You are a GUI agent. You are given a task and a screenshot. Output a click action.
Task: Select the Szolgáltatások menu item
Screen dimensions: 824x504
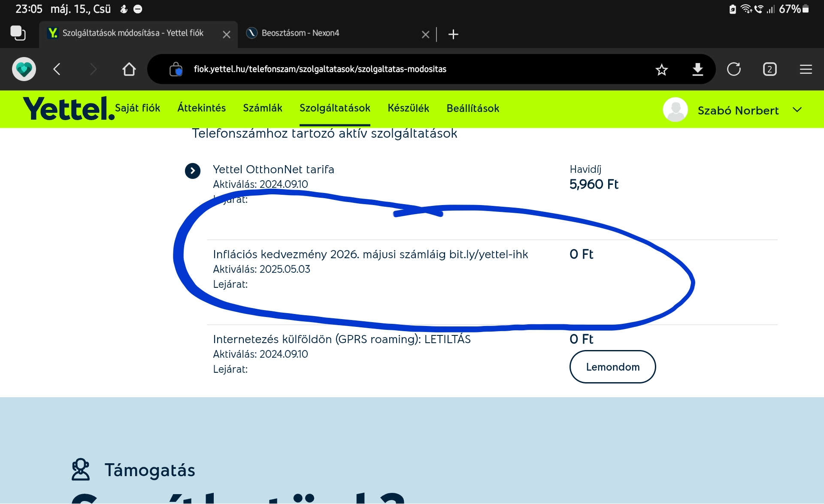point(335,108)
